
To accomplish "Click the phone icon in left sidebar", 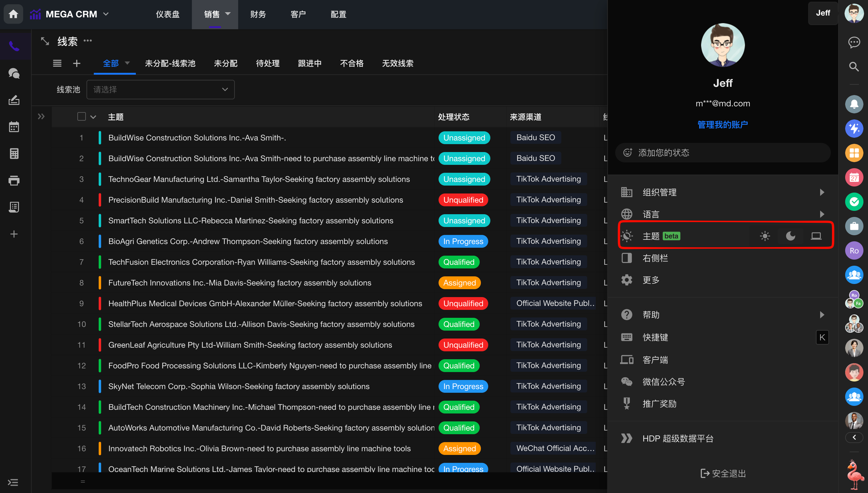I will (x=14, y=46).
